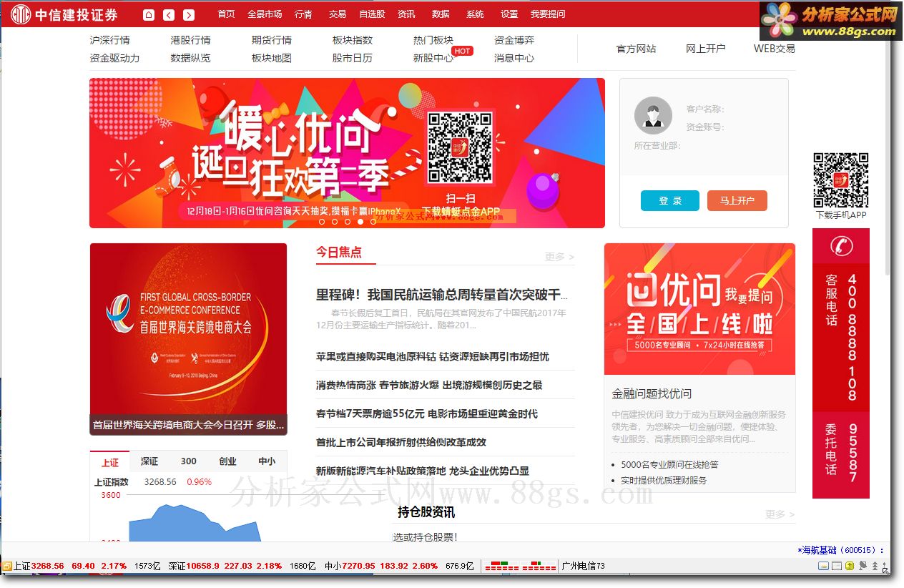
Task: Click the lock icon left of 上证 in status bar
Action: coord(7,566)
